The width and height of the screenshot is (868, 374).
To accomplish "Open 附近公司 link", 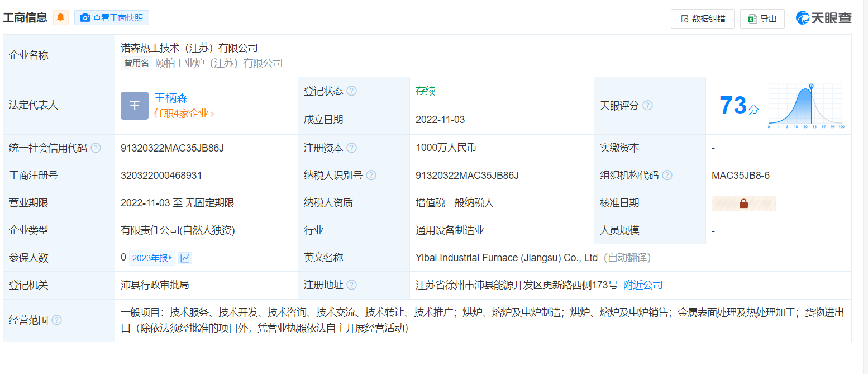I will coord(643,285).
